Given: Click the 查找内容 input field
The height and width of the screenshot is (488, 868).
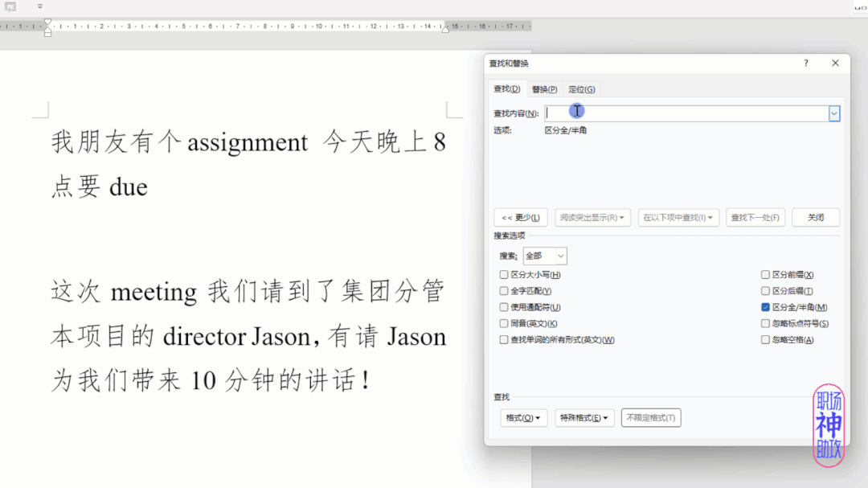Looking at the screenshot, I should click(x=686, y=113).
